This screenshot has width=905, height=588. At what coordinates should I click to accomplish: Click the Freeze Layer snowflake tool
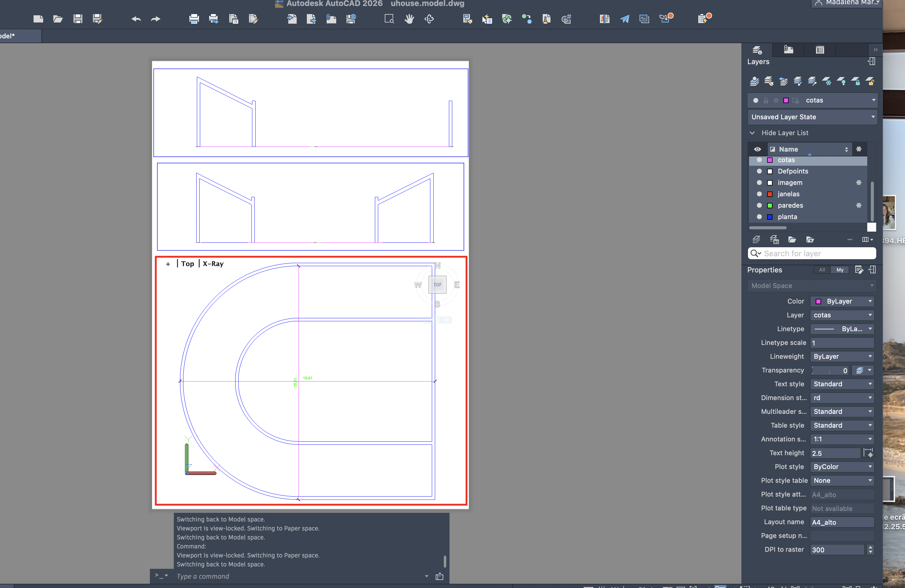pos(827,81)
